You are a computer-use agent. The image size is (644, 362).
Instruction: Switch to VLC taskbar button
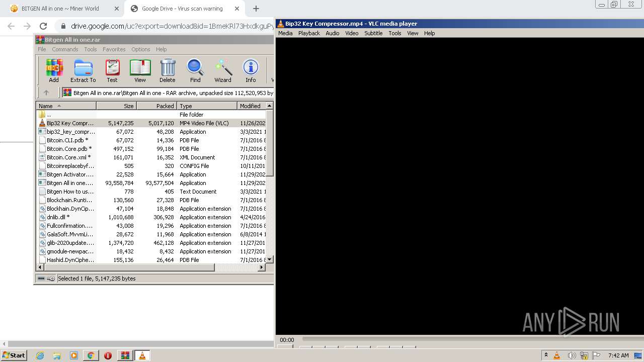point(142,355)
